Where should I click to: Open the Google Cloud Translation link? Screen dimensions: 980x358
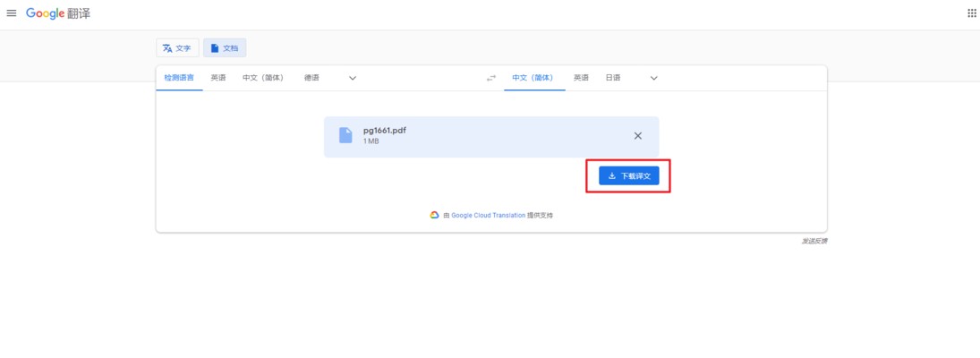(x=488, y=216)
